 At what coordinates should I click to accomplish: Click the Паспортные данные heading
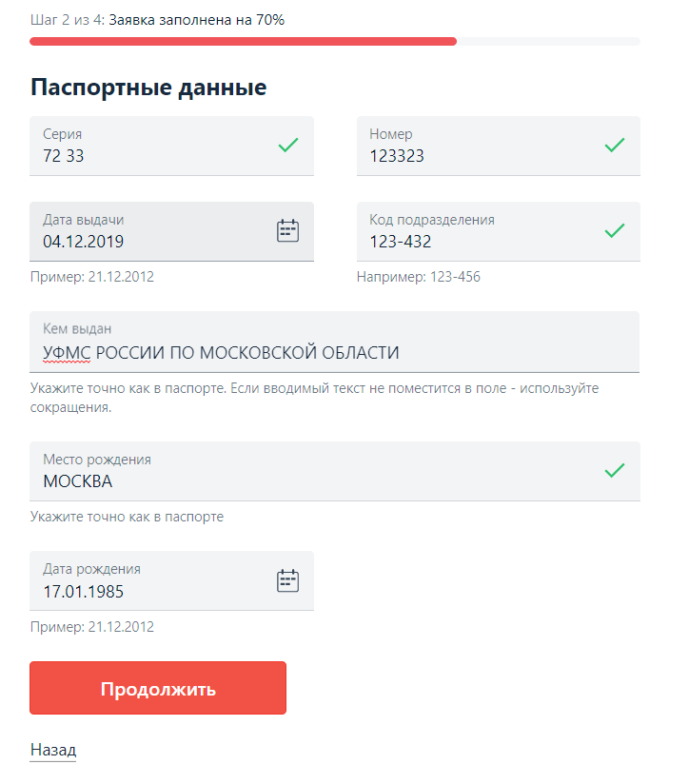coord(148,88)
